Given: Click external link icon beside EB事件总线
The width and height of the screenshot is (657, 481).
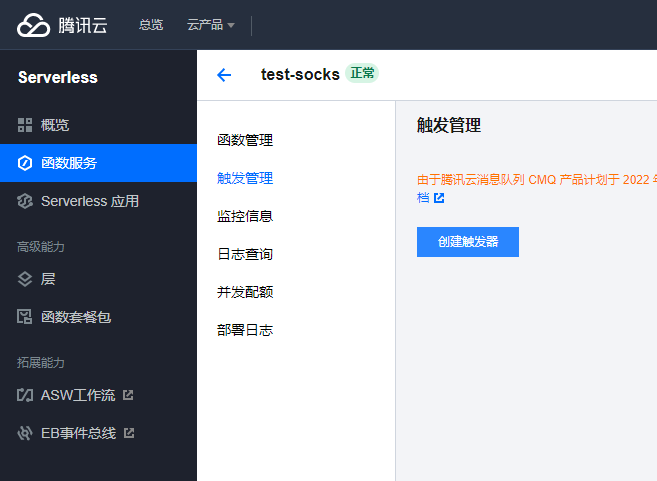Looking at the screenshot, I should (x=129, y=433).
